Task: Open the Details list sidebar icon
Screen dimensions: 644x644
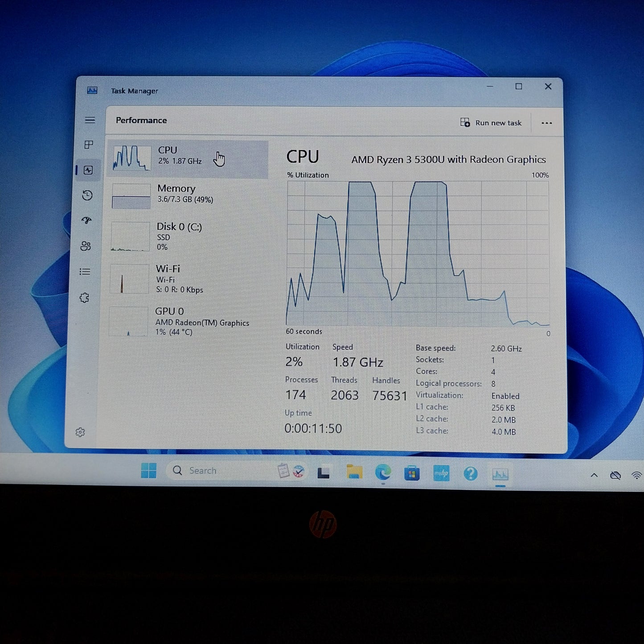Action: 85,271
